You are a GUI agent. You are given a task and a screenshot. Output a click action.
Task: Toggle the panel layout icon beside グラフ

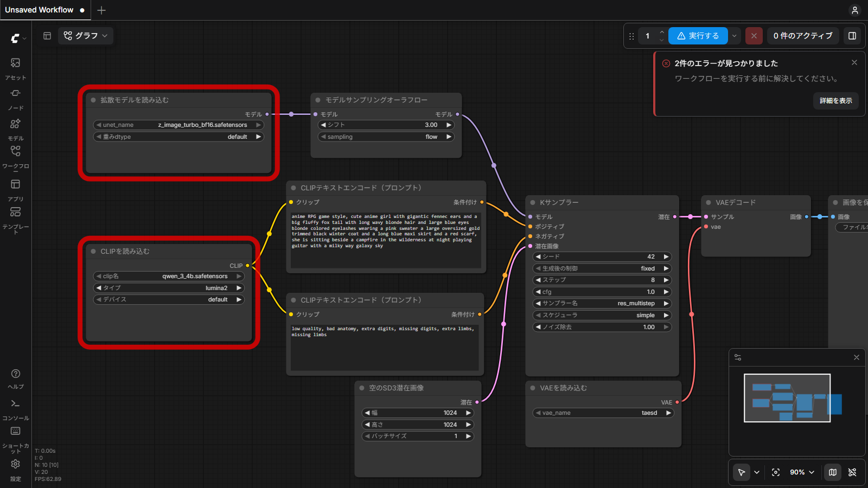coord(47,36)
